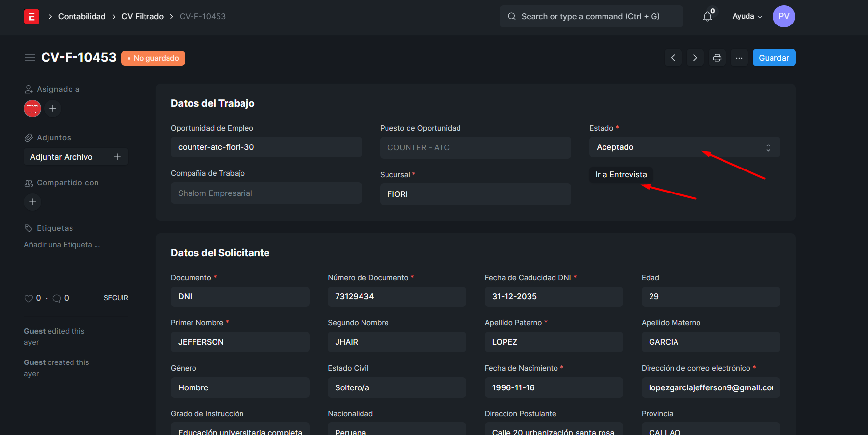Go to the next record arrow
The image size is (868, 435).
(x=695, y=58)
